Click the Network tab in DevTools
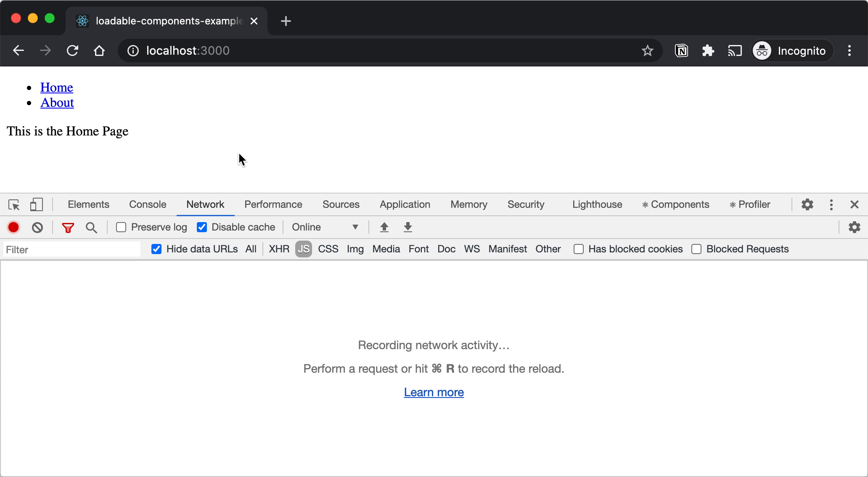868x477 pixels. (x=206, y=204)
